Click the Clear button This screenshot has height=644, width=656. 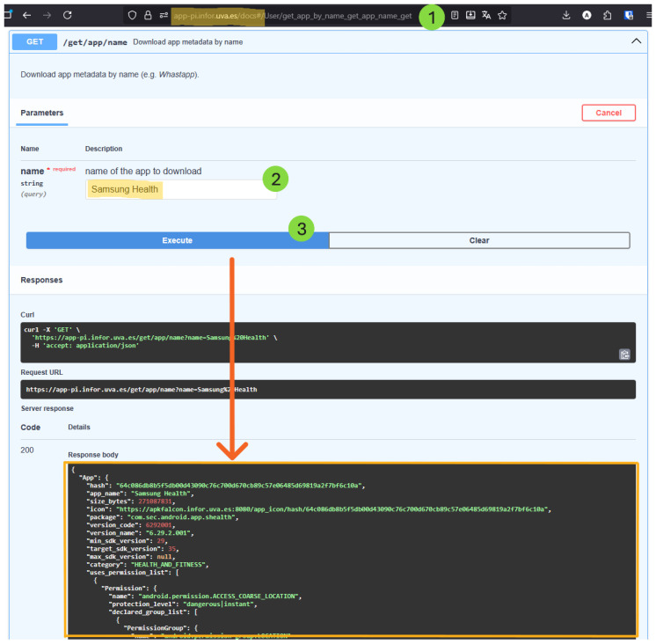coord(479,240)
